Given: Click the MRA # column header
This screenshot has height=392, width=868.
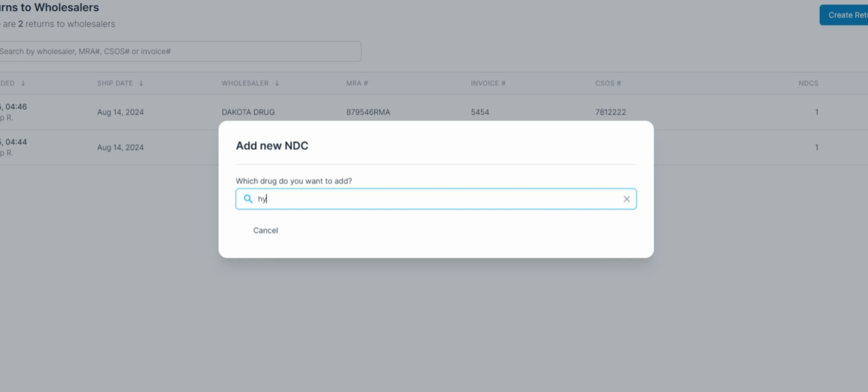Looking at the screenshot, I should pos(357,83).
